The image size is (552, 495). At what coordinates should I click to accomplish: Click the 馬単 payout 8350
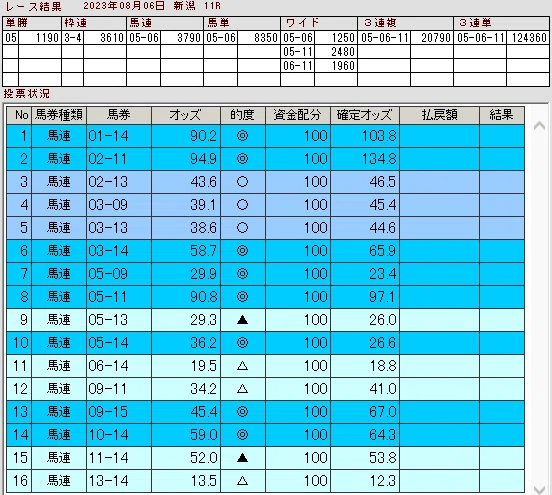tap(266, 38)
